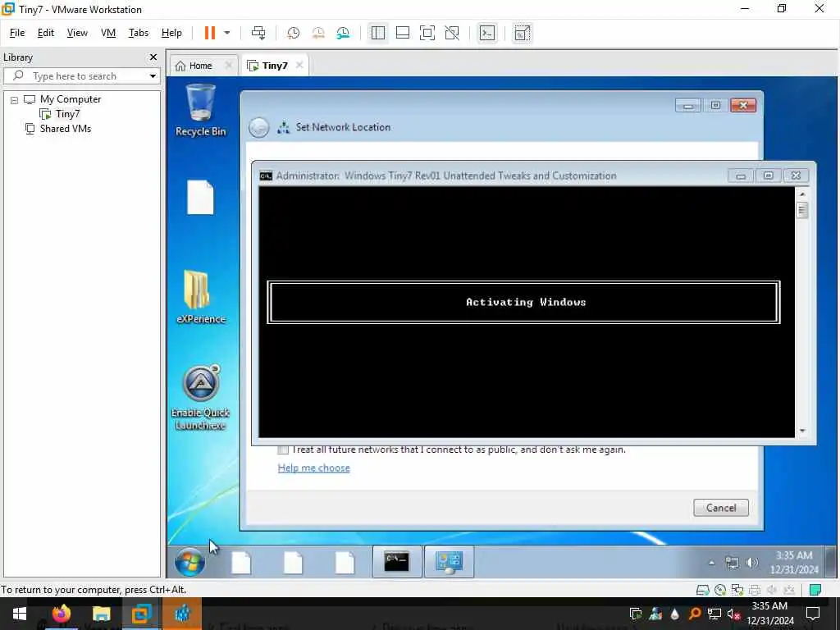Viewport: 840px width, 630px height.
Task: Click the network location taskbar button
Action: click(x=449, y=562)
